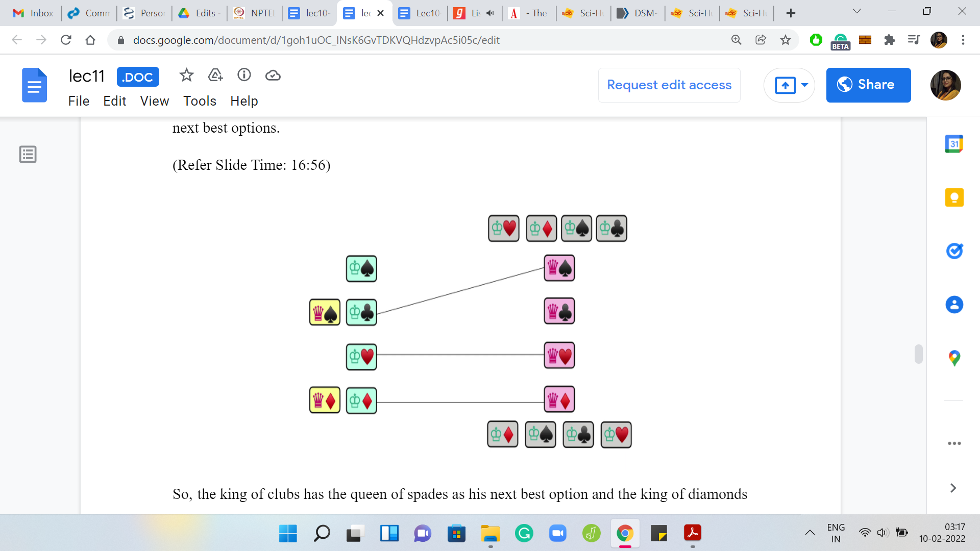Click Request edit access button
This screenshot has width=980, height=551.
pos(669,85)
